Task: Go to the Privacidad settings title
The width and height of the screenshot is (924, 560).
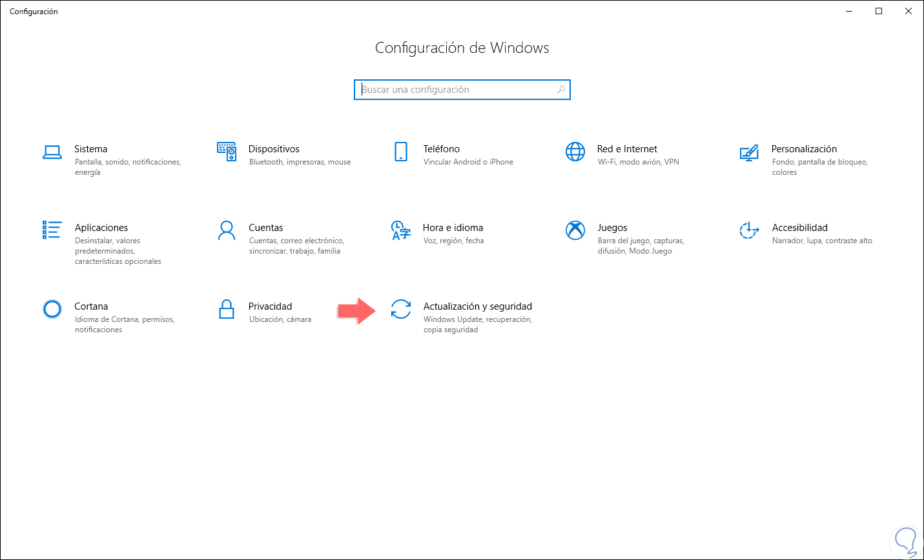Action: pos(271,306)
